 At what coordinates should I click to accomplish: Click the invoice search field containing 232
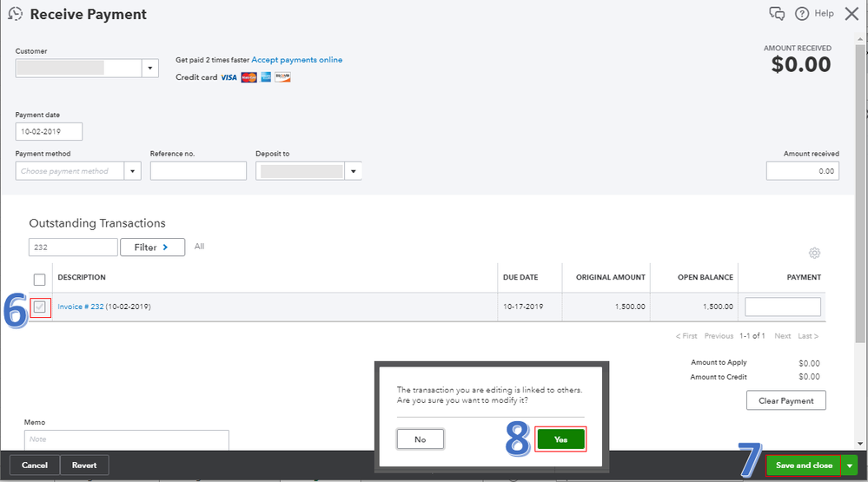(x=73, y=248)
